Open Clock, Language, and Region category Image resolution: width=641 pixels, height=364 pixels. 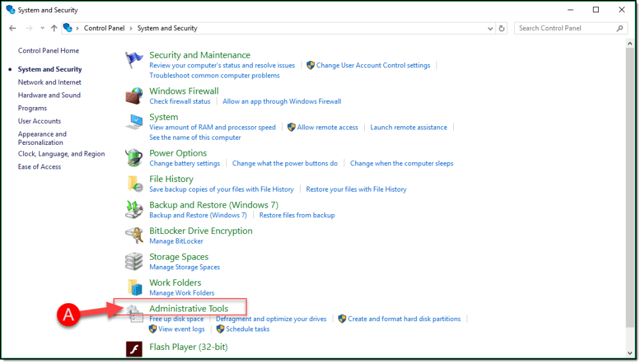(x=62, y=154)
